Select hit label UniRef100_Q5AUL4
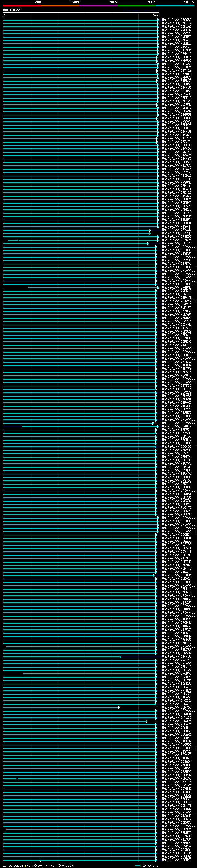 [177, 728]
